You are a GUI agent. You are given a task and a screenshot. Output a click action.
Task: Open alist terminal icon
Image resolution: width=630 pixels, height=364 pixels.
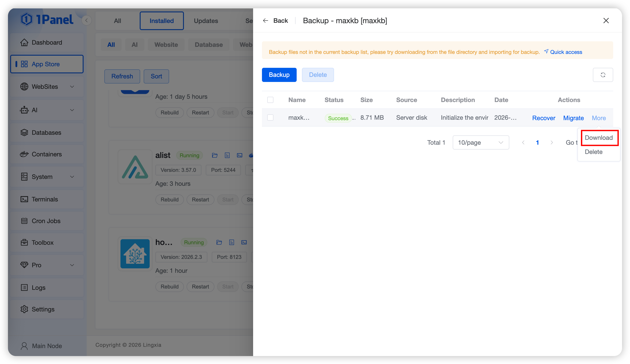tap(239, 155)
